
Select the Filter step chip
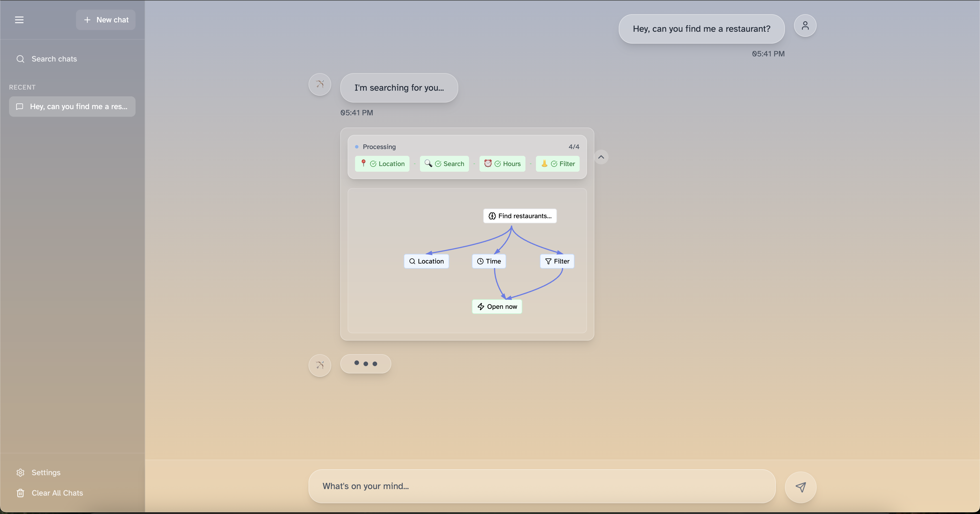(x=557, y=164)
